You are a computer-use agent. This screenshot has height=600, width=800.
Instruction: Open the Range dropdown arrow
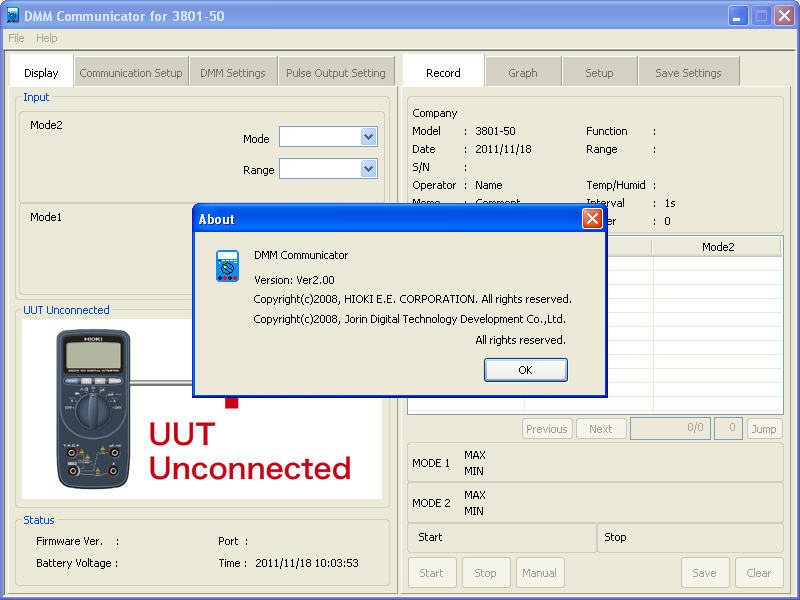click(368, 169)
